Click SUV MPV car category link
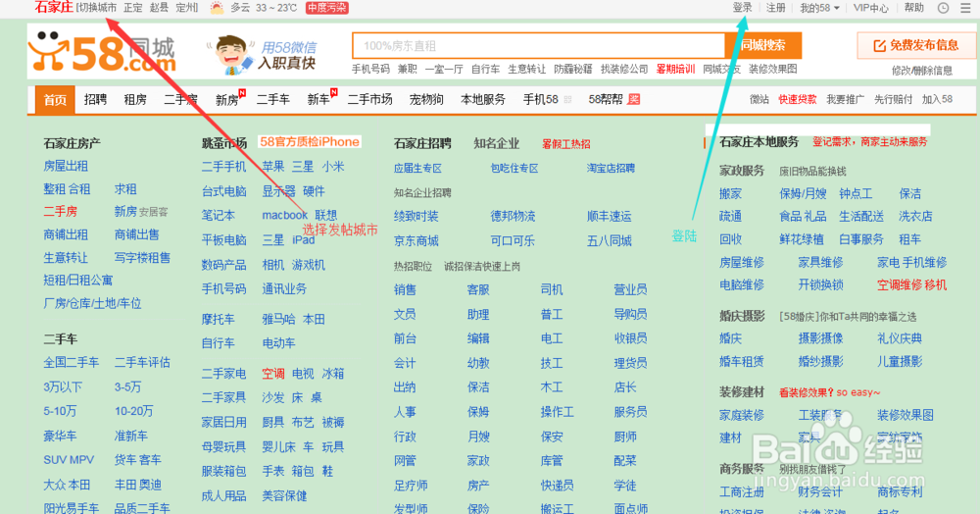This screenshot has width=980, height=514. coord(69,460)
